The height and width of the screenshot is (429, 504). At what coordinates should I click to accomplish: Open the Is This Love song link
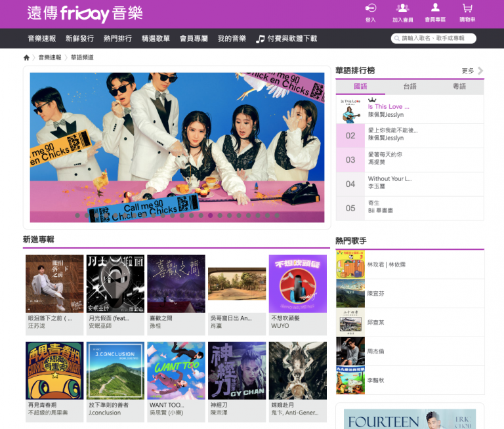pos(388,106)
